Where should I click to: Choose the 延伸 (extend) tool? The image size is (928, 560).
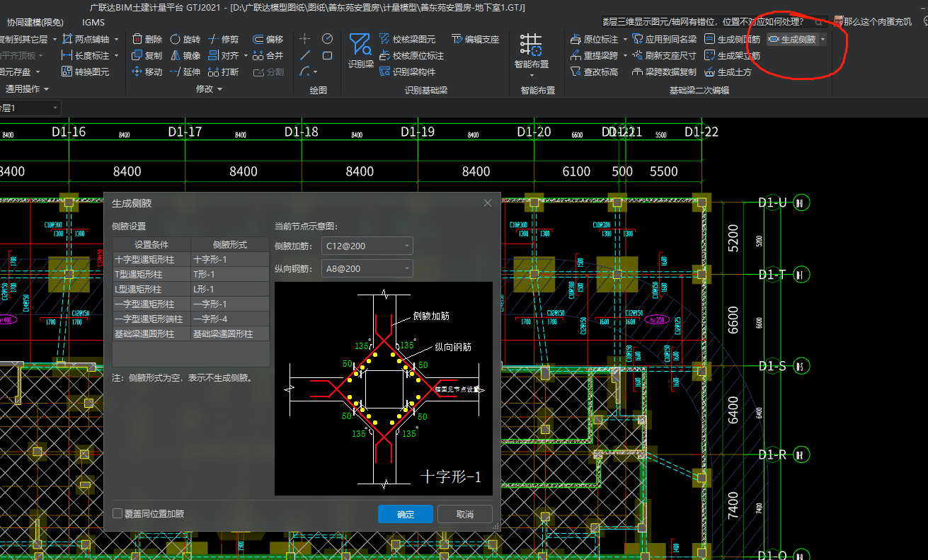(x=185, y=72)
